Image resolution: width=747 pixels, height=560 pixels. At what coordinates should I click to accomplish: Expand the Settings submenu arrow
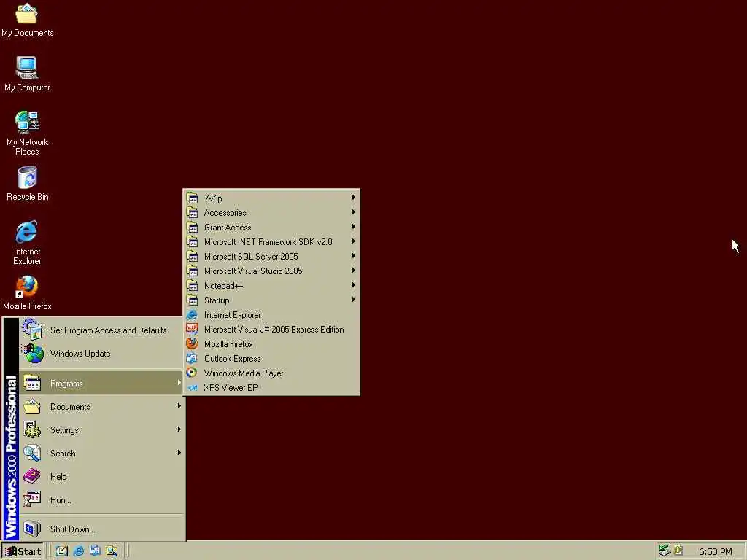coord(179,429)
